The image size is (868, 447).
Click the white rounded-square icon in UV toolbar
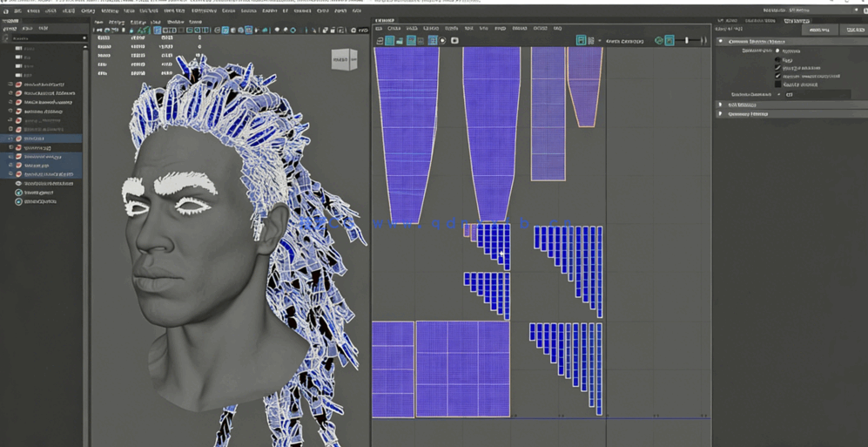click(454, 41)
